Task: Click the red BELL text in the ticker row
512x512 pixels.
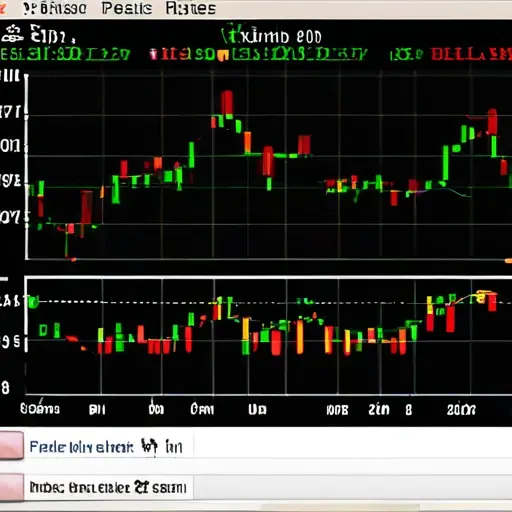Action: [471, 54]
